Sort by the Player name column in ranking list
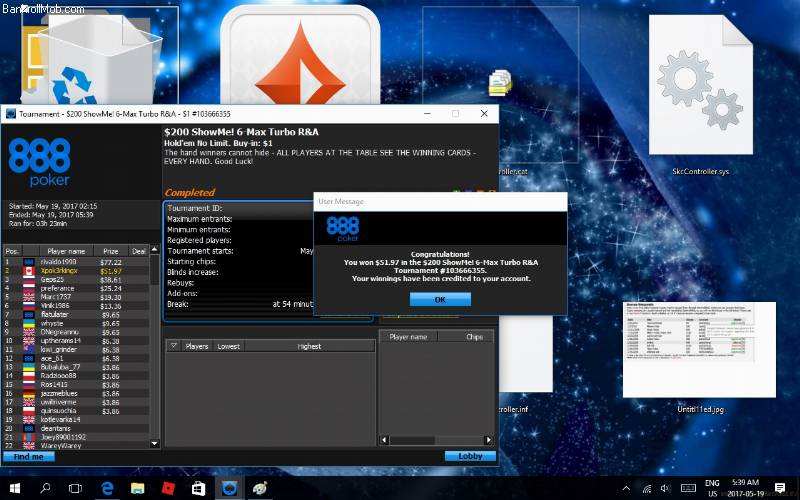 pyautogui.click(x=66, y=251)
